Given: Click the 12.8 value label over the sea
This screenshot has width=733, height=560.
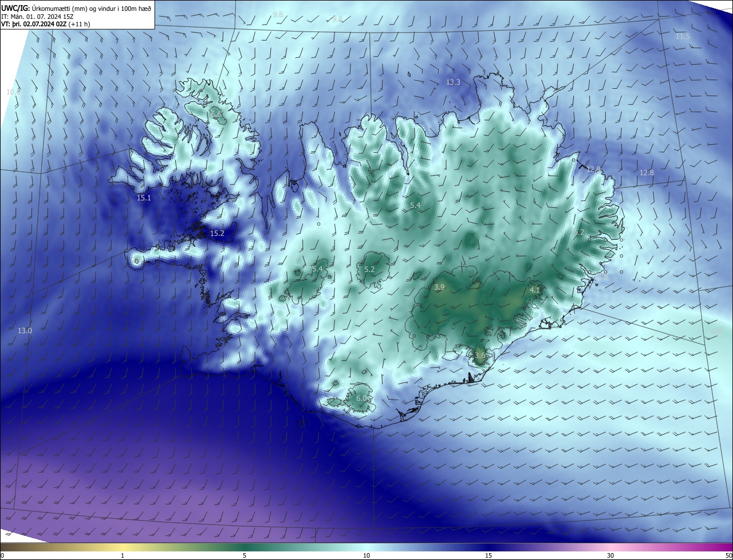Looking at the screenshot, I should click(647, 173).
